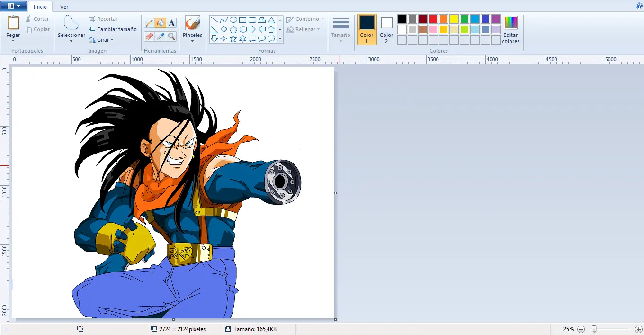
Task: Choose the down arrow shape
Action: [214, 39]
